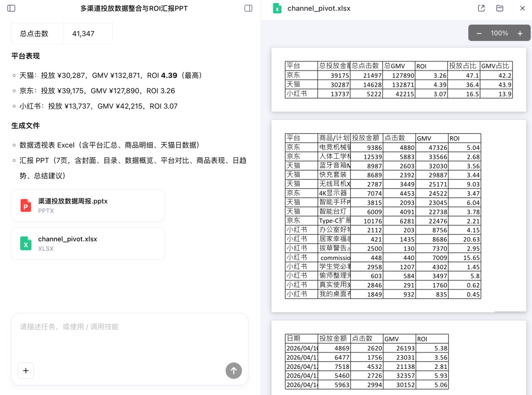Zoom in with the plus button

click(520, 34)
